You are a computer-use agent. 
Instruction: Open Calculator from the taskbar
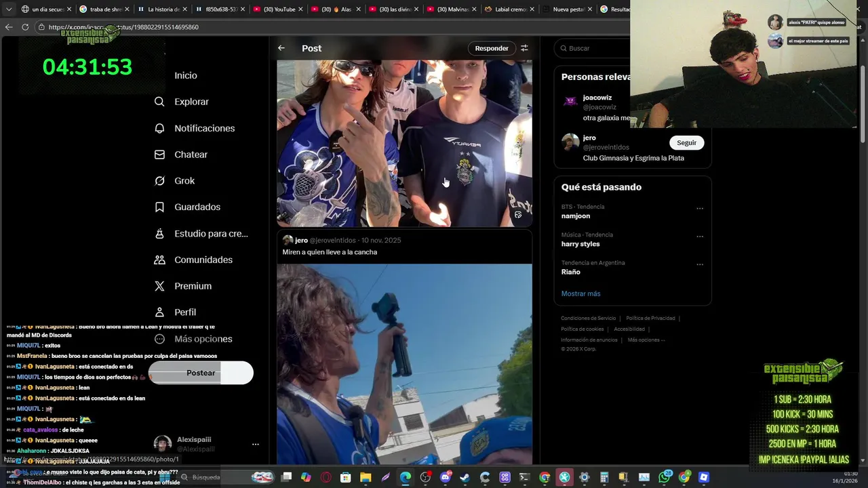604,477
